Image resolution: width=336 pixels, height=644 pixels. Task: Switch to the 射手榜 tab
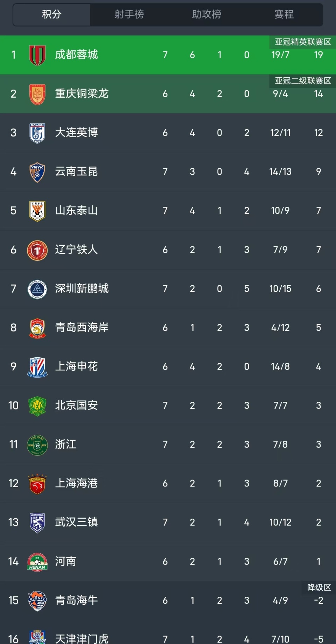(x=129, y=14)
